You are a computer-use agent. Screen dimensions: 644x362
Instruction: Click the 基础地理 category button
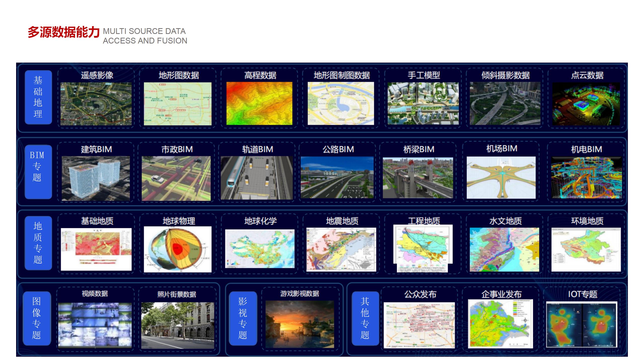[x=38, y=97]
